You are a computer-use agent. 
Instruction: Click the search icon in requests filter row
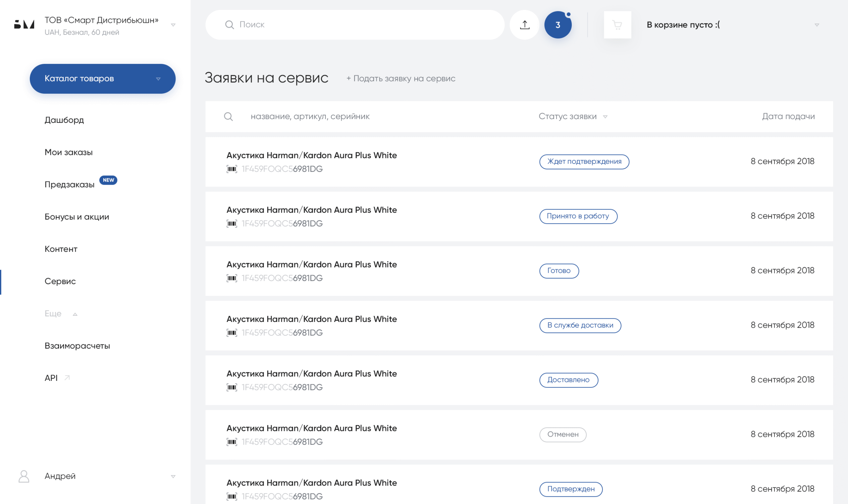(229, 116)
